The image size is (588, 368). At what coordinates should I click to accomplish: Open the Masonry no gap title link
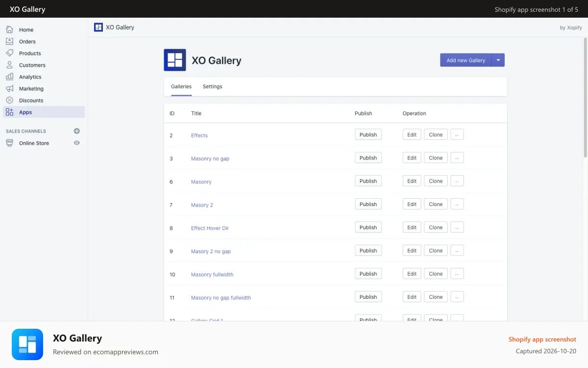point(210,158)
